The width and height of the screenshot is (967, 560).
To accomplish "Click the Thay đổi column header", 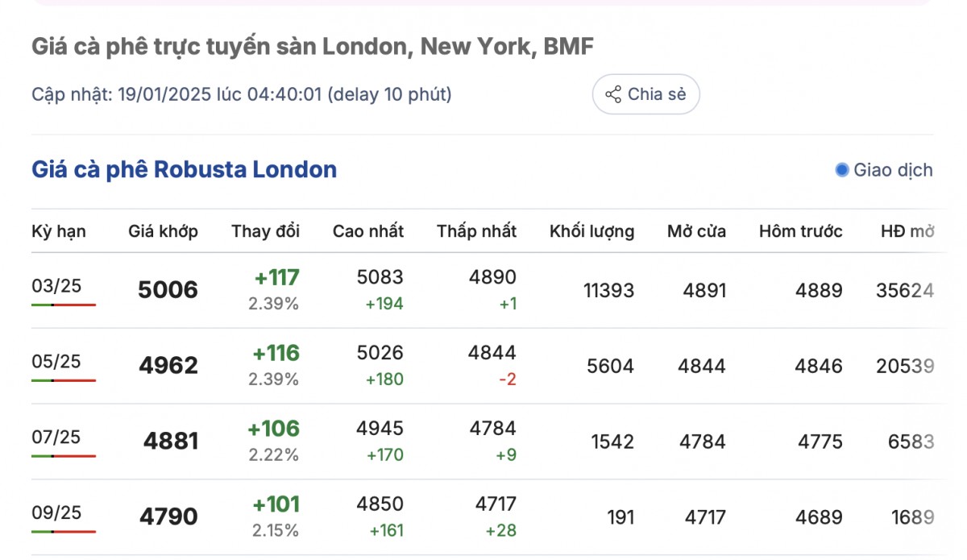I will coord(265,231).
